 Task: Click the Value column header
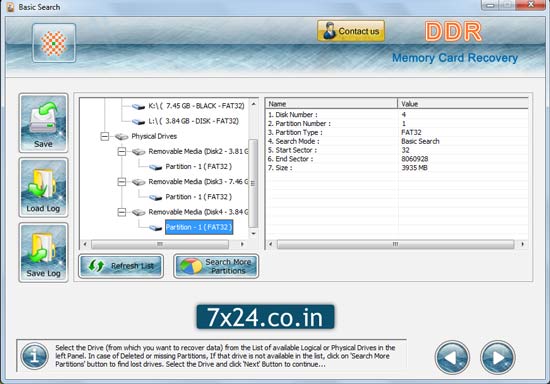coord(463,104)
